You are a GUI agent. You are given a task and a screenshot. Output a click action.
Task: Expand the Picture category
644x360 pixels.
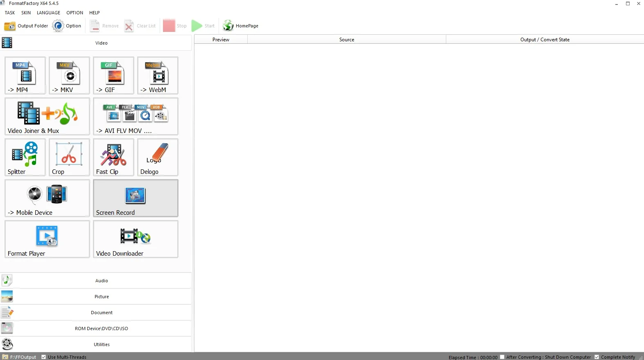coord(96,297)
